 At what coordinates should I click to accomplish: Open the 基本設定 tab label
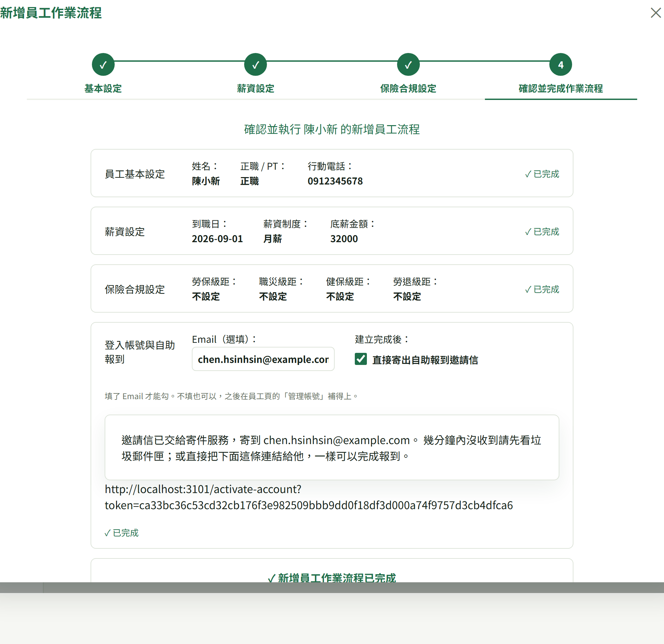click(x=103, y=89)
